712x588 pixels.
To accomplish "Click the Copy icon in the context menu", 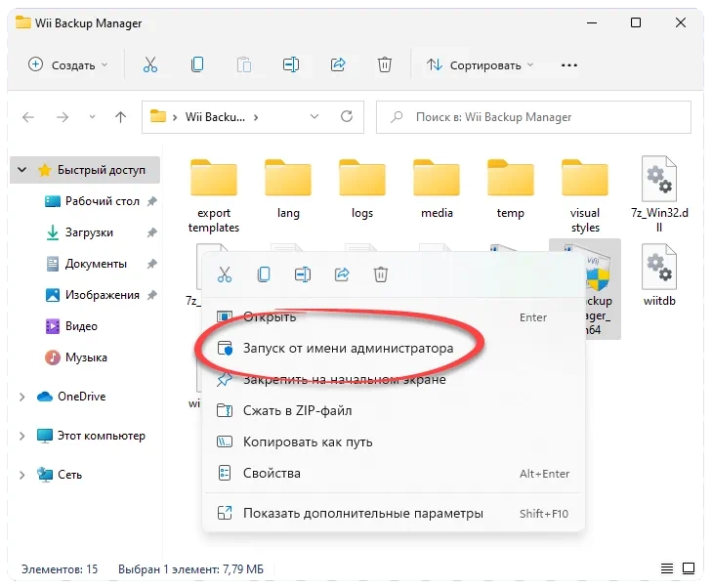I will pos(264,274).
